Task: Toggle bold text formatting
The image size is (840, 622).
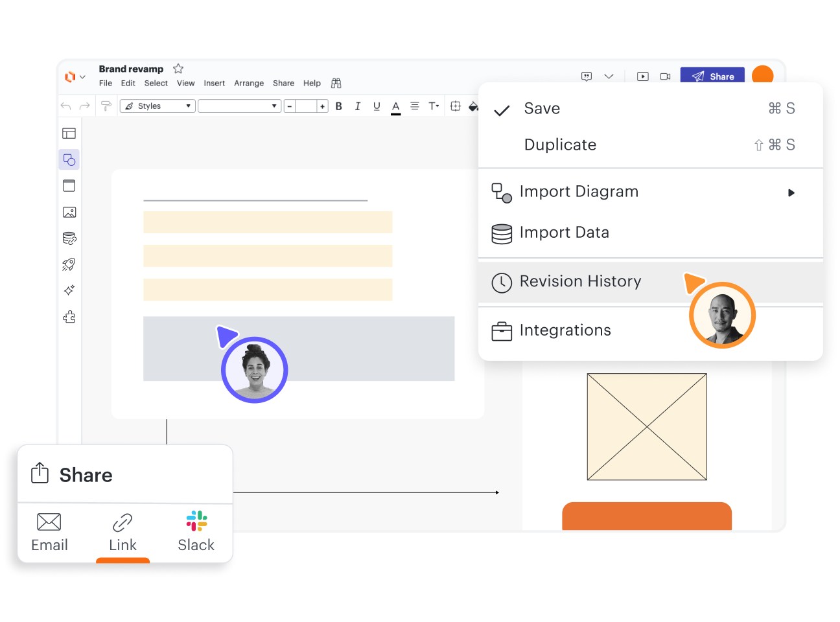Action: (338, 106)
